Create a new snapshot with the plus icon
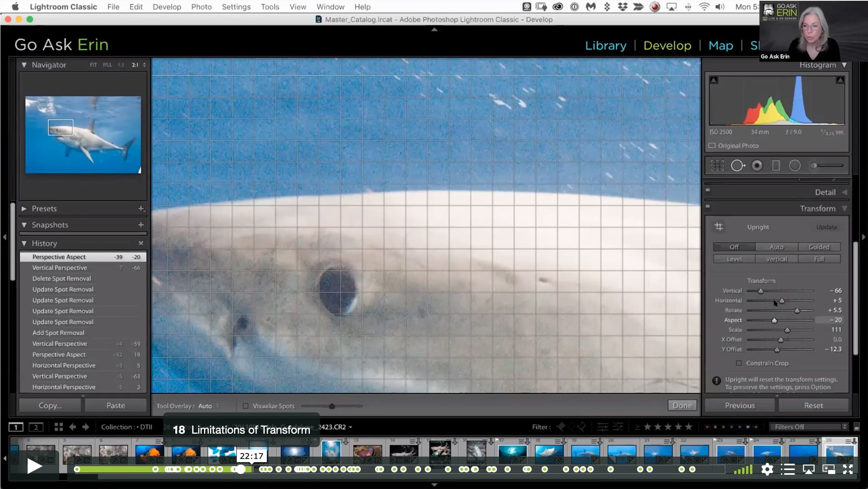The height and width of the screenshot is (489, 868). [x=141, y=224]
